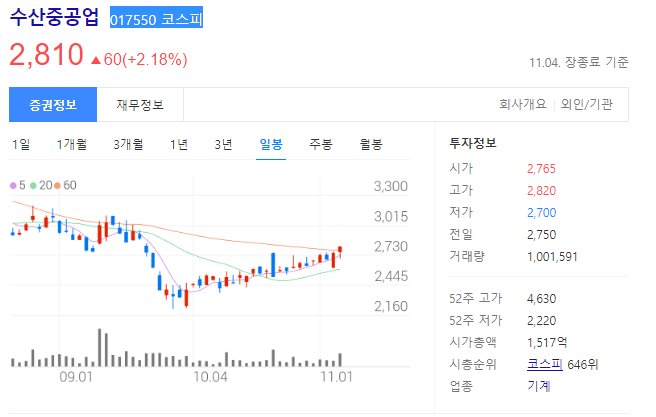Click the 시총순위 label
Viewport: 656px width, 417px height.
click(x=472, y=364)
